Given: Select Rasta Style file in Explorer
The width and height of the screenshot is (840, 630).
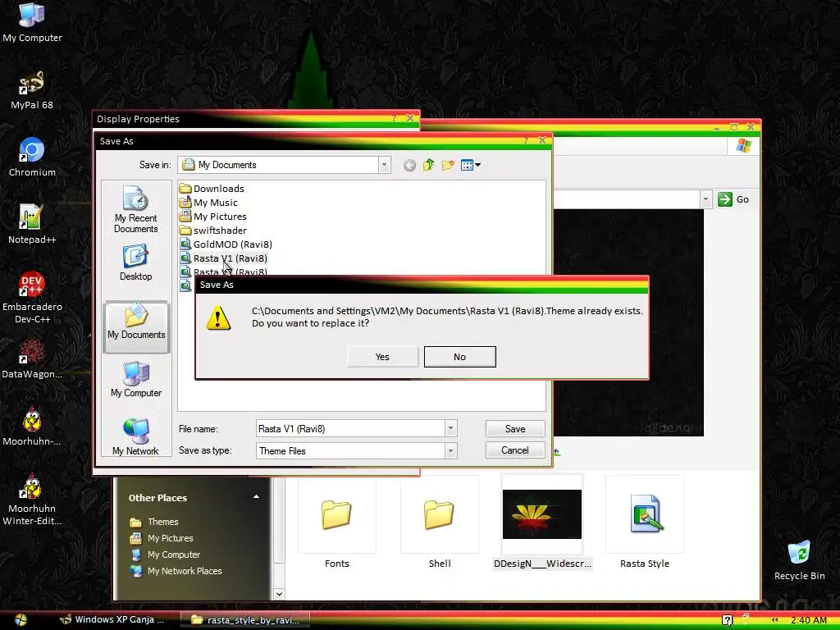Looking at the screenshot, I should point(645,523).
